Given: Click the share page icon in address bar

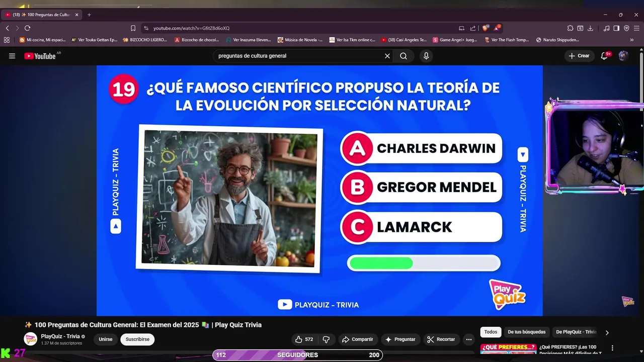Looking at the screenshot, I should tap(473, 28).
